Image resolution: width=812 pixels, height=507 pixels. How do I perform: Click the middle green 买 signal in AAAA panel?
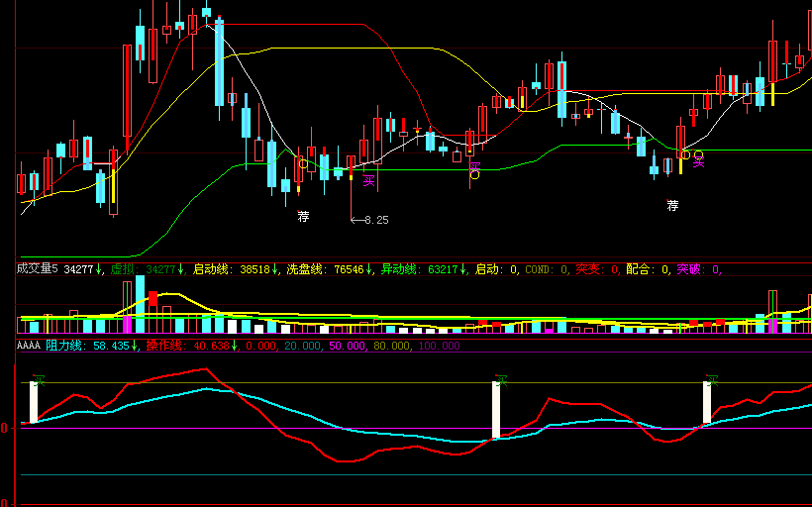[501, 381]
